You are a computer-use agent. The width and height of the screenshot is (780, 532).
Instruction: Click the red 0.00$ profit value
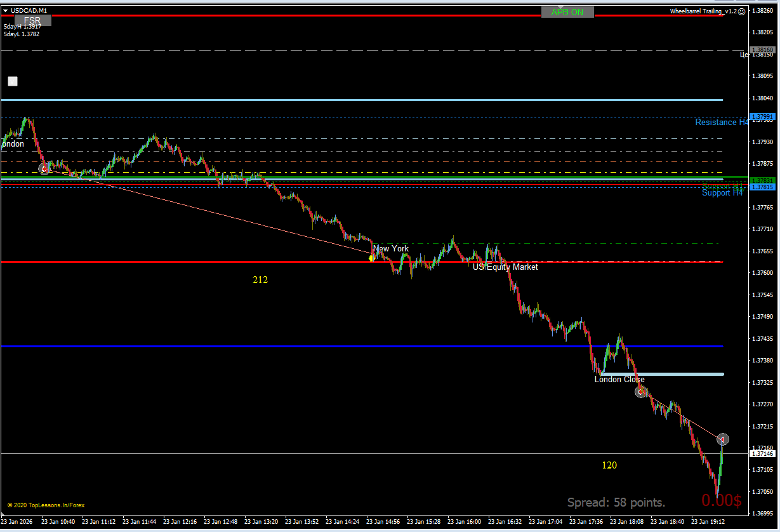722,500
